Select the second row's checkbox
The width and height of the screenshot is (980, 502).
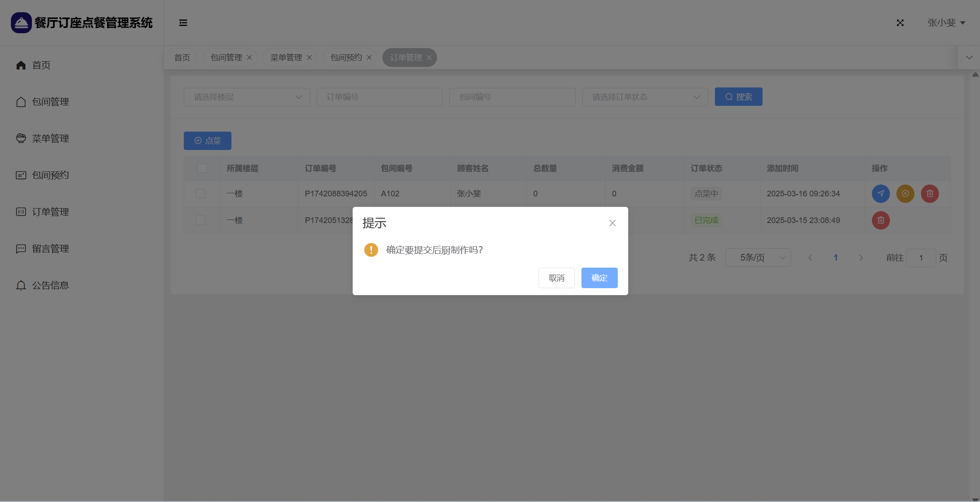tap(200, 220)
